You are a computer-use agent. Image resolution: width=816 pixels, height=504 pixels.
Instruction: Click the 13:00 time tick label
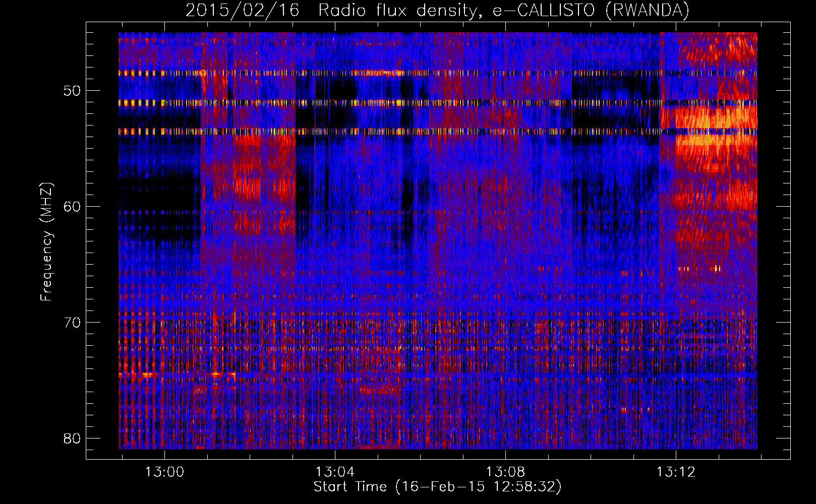coord(164,472)
